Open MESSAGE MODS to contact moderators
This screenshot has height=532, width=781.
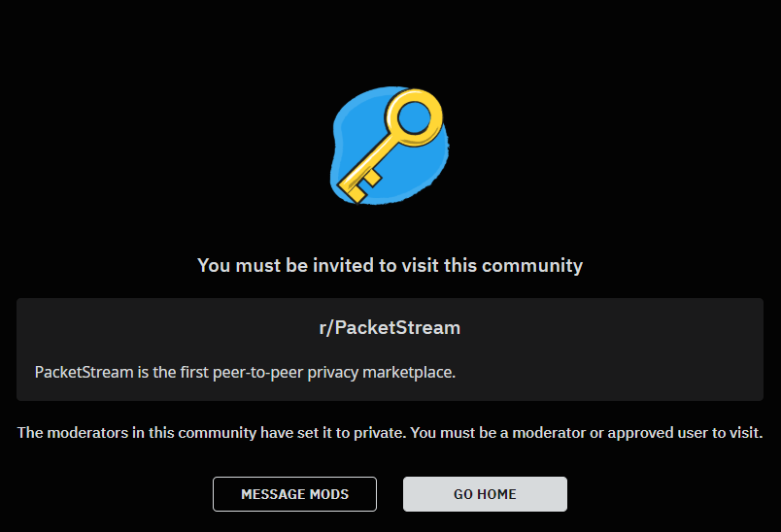tap(295, 494)
